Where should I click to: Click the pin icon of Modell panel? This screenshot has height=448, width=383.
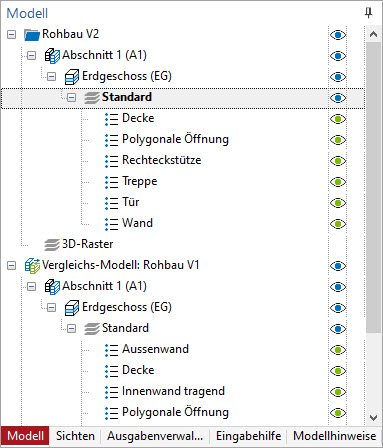pyautogui.click(x=368, y=13)
